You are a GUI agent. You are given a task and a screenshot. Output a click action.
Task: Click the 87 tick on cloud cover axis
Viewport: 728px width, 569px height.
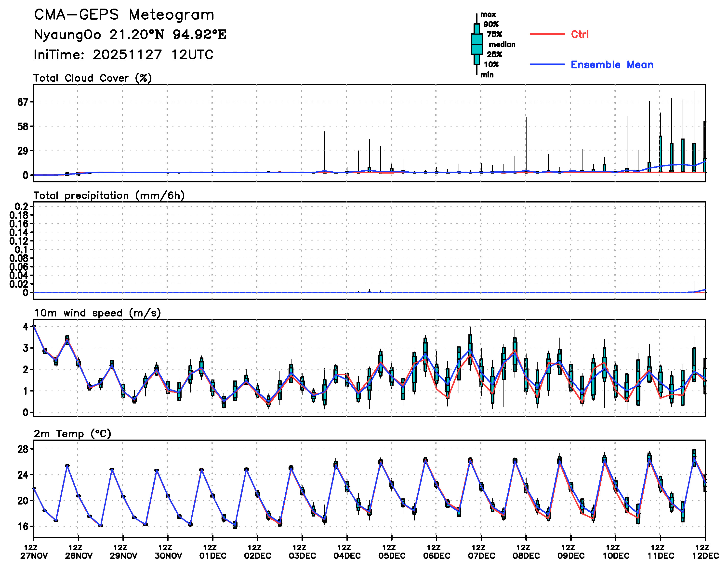coord(23,102)
